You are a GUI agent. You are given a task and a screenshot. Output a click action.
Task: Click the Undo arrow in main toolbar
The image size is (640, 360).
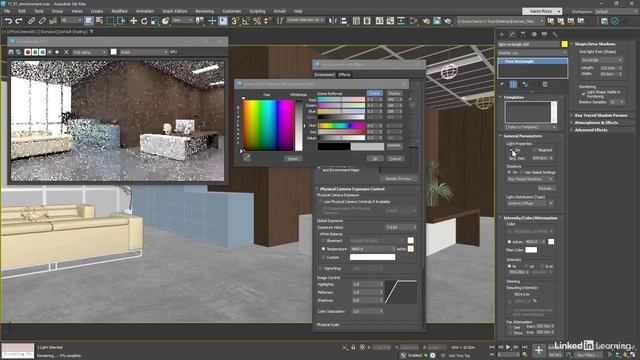pyautogui.click(x=8, y=21)
